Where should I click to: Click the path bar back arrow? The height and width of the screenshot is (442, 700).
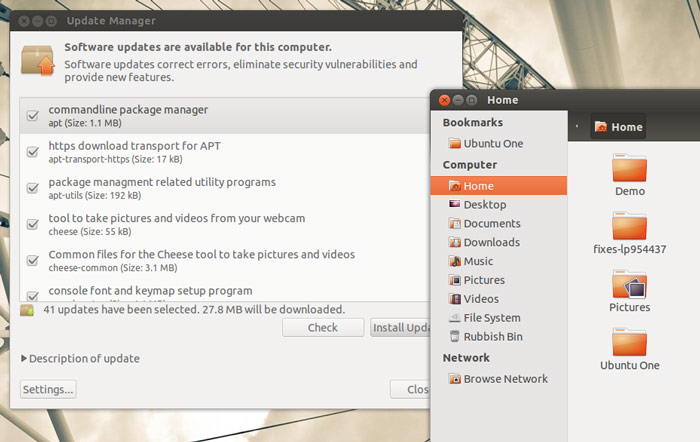(577, 126)
